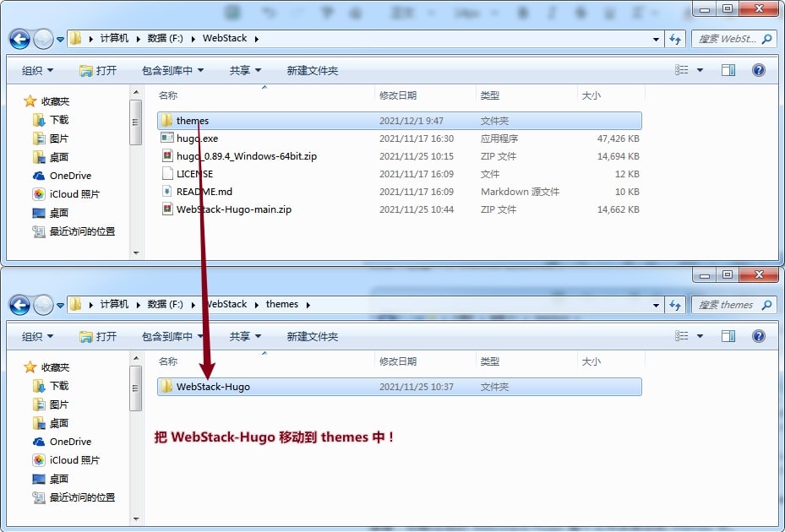Select hugo_0.89.4_Windows-64bit.zip file
The image size is (785, 532).
(x=400, y=156)
